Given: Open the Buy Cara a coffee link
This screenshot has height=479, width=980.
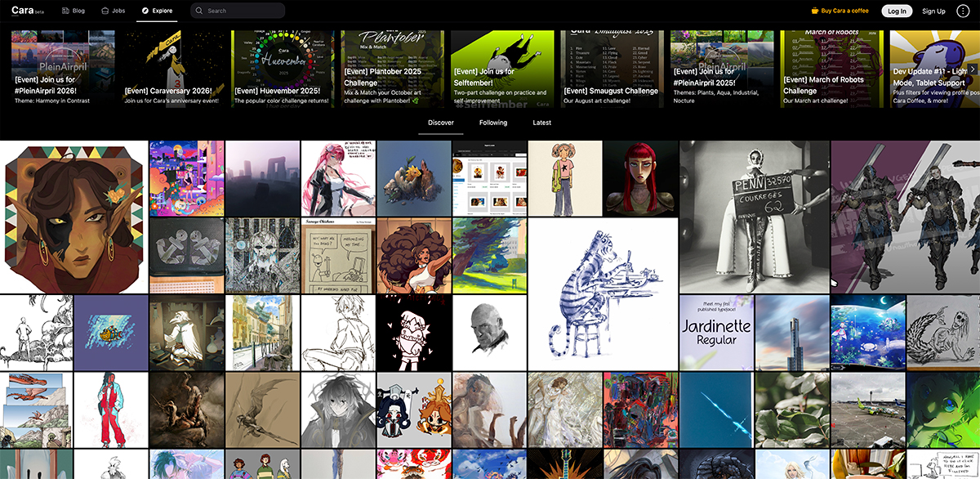Looking at the screenshot, I should click(840, 11).
